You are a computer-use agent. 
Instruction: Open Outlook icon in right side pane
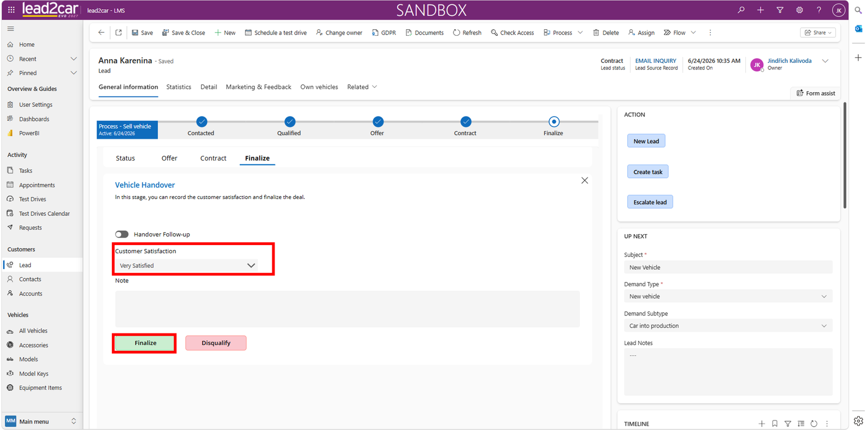[x=858, y=29]
